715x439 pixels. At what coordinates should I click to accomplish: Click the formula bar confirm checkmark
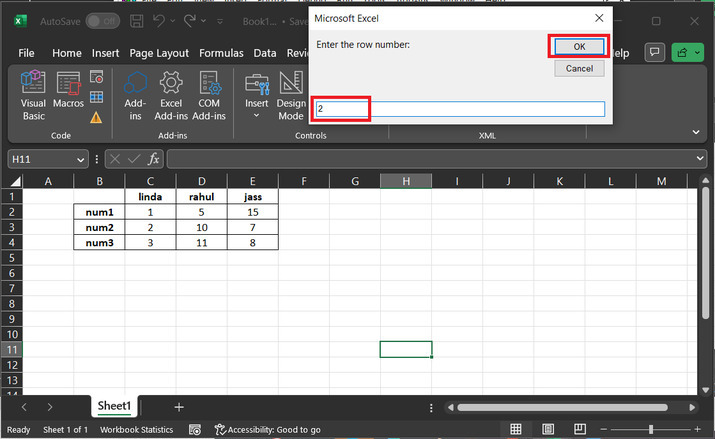pos(134,159)
